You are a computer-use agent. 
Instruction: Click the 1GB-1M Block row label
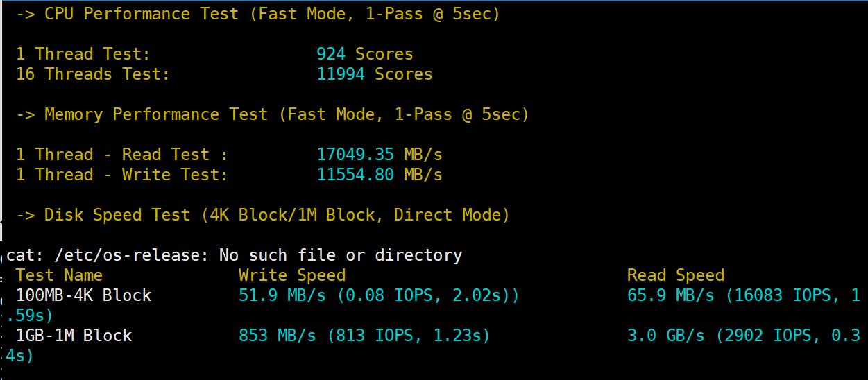point(74,336)
